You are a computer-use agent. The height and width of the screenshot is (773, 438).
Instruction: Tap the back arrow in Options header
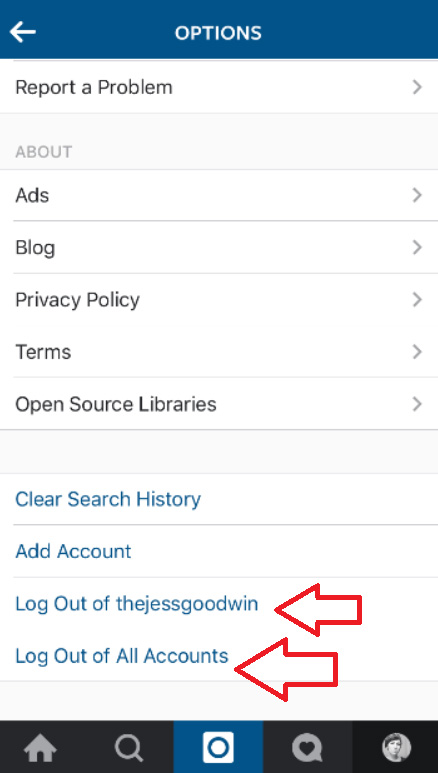click(23, 33)
